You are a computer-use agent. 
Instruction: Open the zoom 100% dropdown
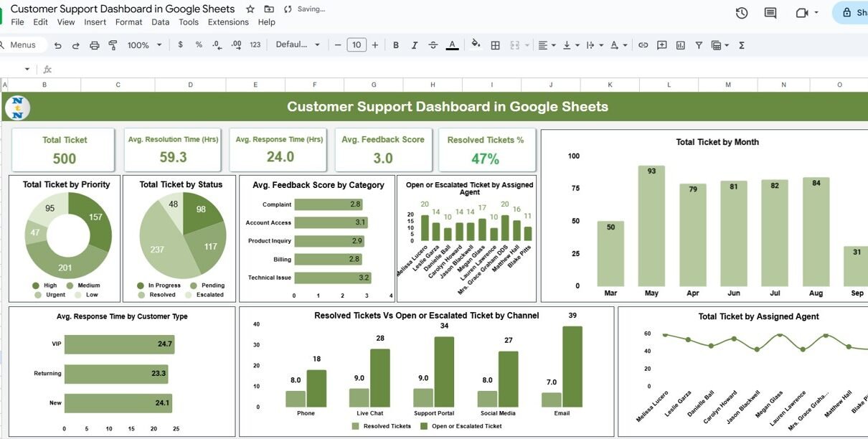tap(143, 45)
